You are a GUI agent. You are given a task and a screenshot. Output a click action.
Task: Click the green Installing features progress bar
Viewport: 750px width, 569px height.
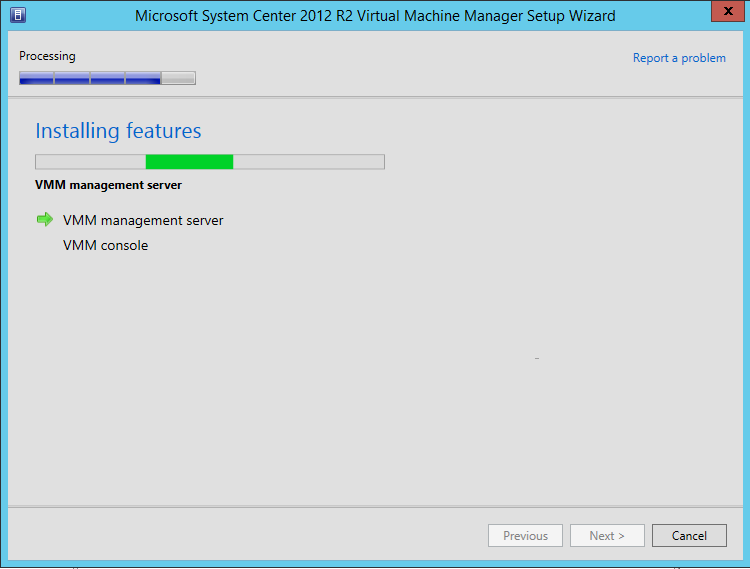pos(210,162)
